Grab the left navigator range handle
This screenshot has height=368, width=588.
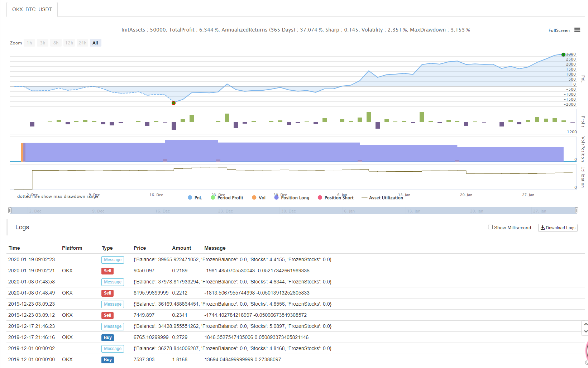[10, 211]
